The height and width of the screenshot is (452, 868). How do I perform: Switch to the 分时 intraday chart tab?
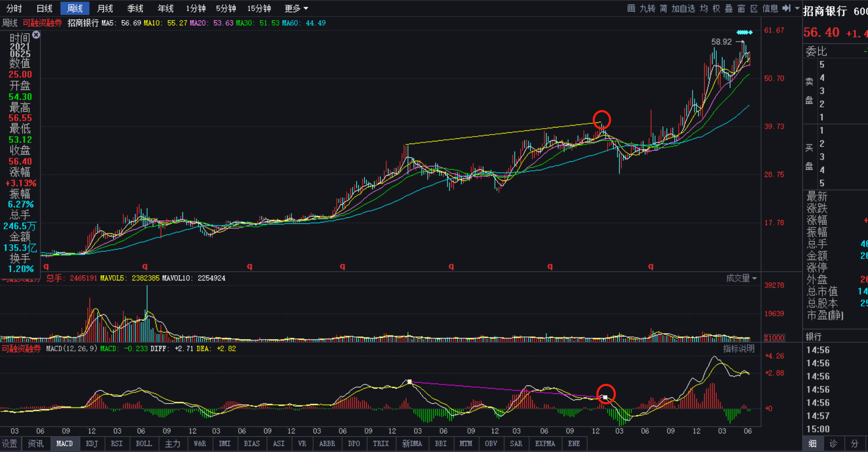tap(14, 8)
